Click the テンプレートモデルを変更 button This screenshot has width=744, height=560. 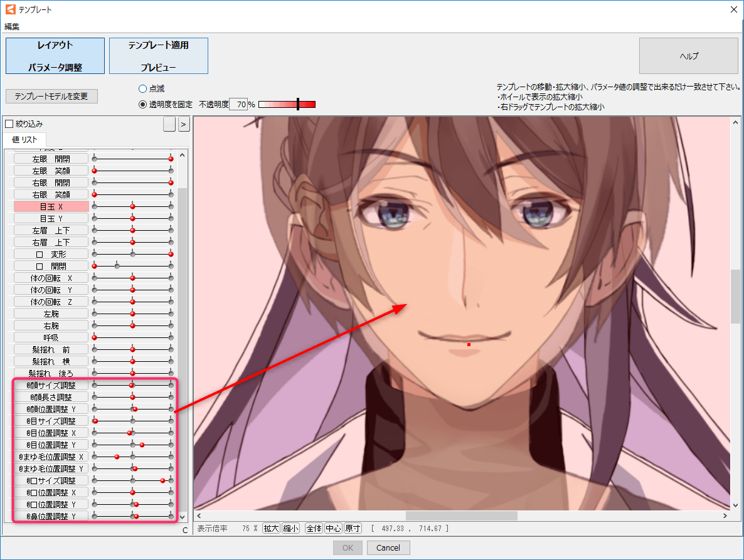click(x=51, y=96)
